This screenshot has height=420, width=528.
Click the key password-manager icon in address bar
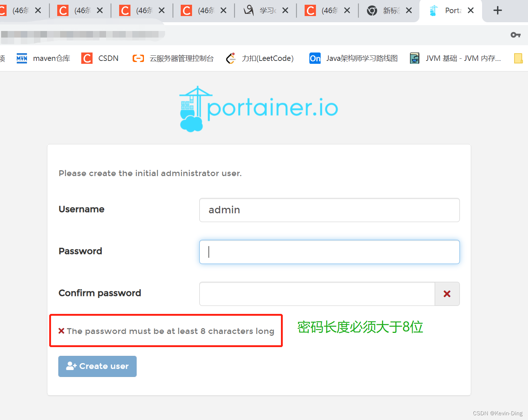point(515,35)
